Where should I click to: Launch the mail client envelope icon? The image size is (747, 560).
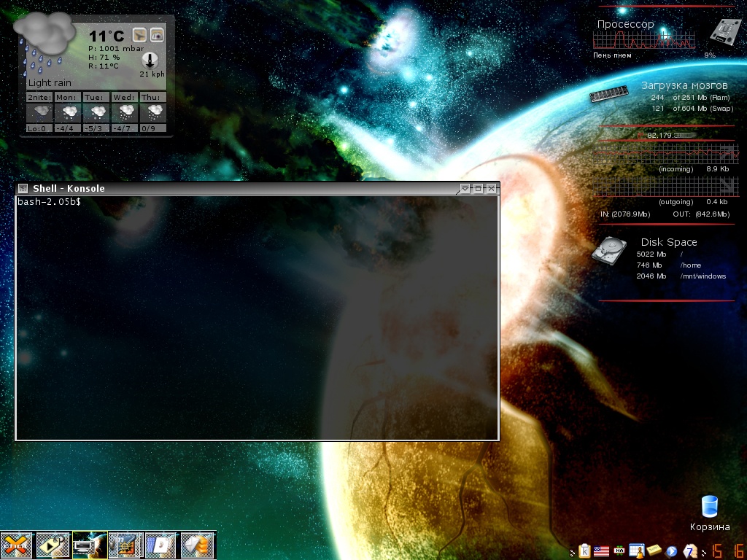198,545
